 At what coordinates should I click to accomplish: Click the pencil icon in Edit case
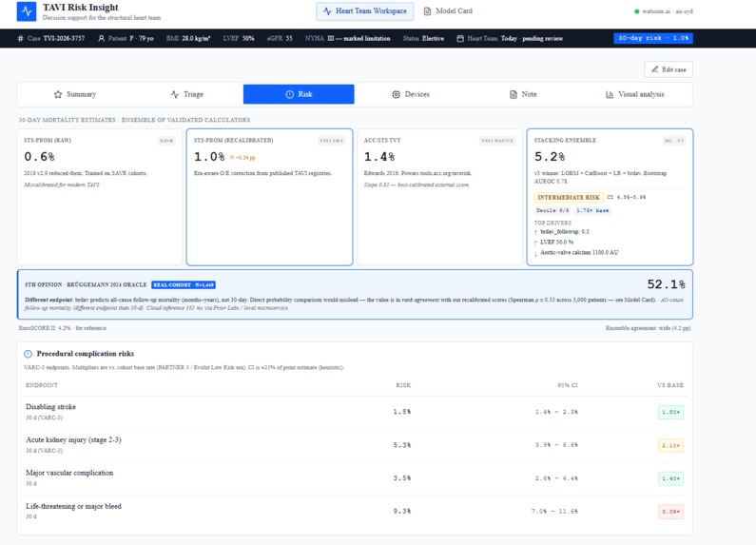(x=655, y=69)
